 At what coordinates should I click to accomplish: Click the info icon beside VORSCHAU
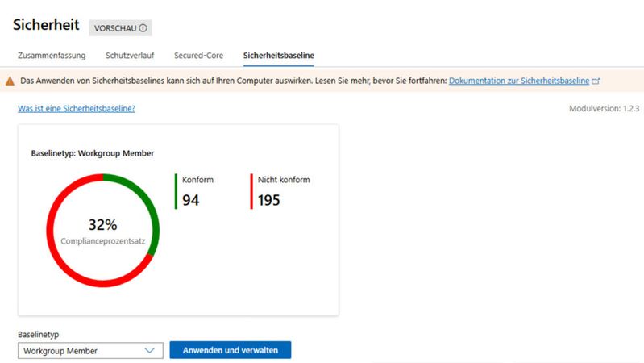pyautogui.click(x=143, y=28)
